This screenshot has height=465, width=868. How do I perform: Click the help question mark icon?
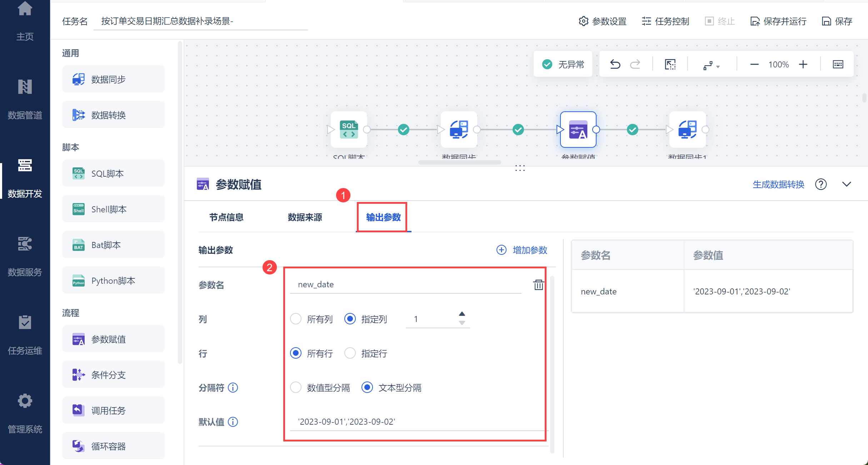[820, 185]
